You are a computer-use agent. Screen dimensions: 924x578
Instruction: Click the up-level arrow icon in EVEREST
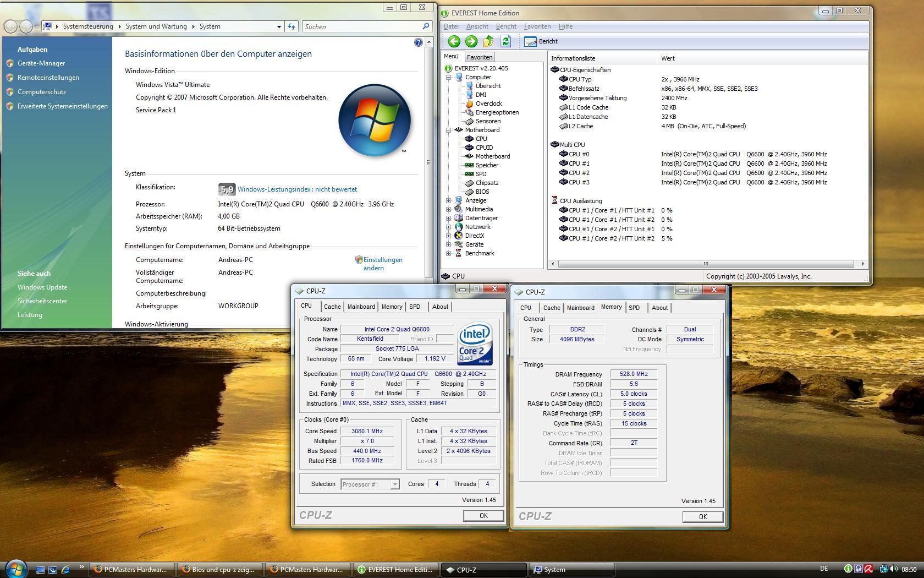(x=488, y=41)
